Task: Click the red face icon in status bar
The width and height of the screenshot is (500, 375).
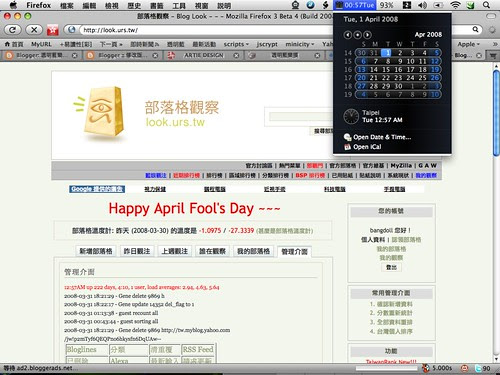Action: click(464, 368)
